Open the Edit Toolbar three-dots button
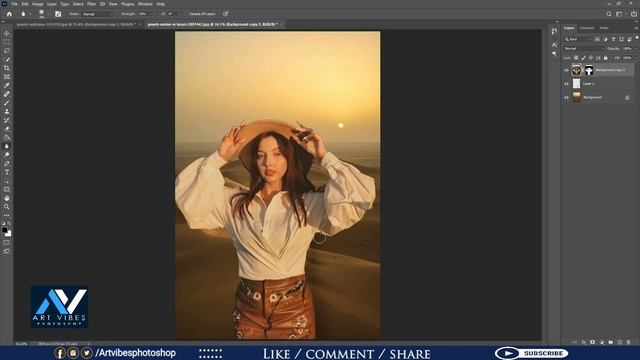This screenshot has height=360, width=640. [x=7, y=215]
